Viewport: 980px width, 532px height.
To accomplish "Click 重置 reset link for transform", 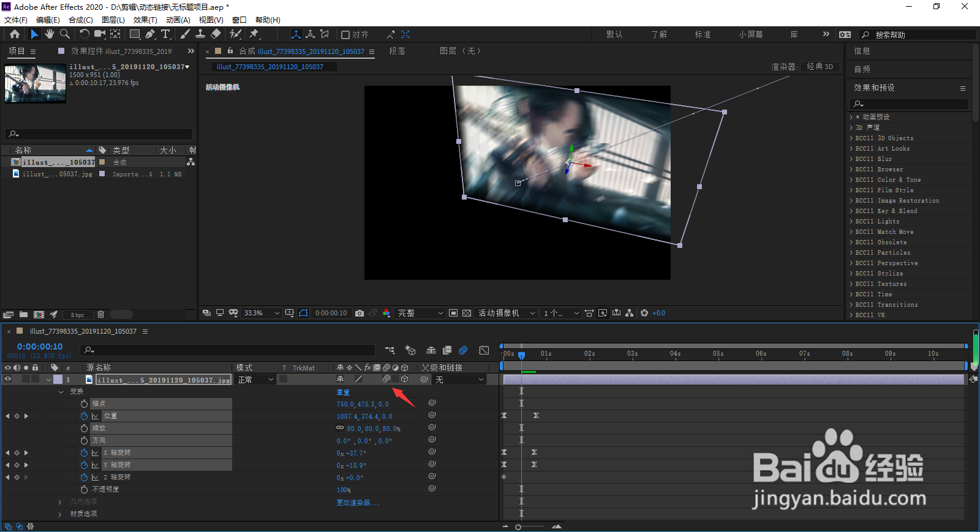I will [x=343, y=392].
